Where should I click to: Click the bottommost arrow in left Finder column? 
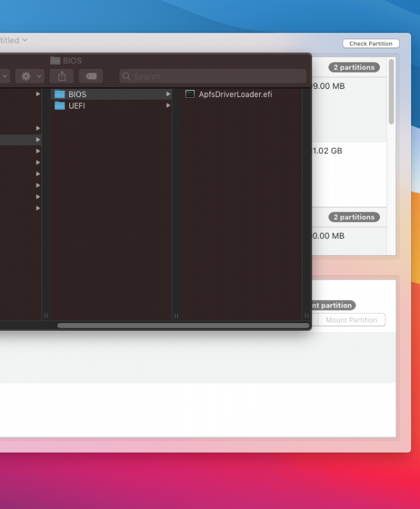coord(38,208)
